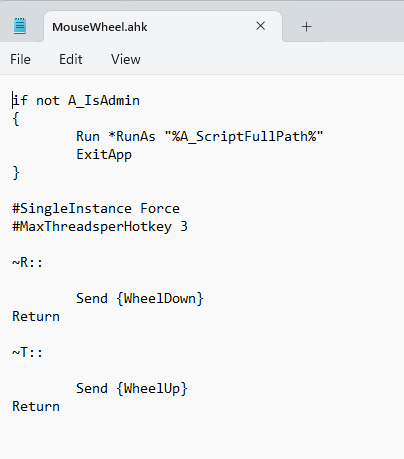This screenshot has width=404, height=459.
Task: Open the View menu
Action: point(126,59)
